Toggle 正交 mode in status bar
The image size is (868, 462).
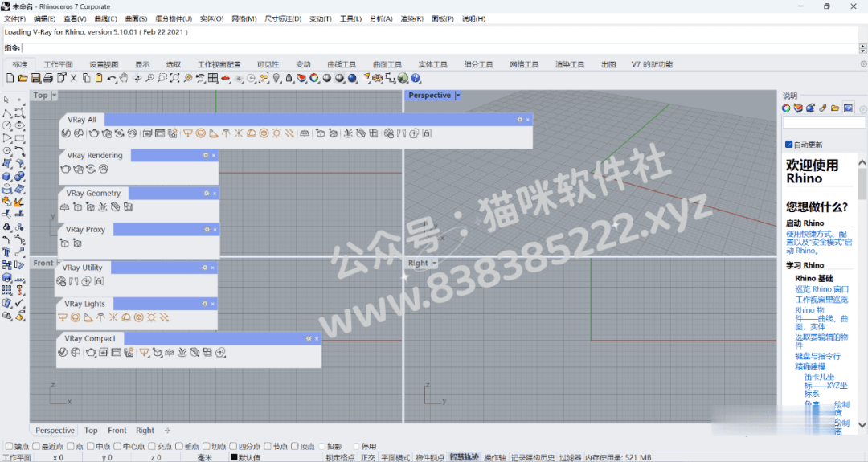pos(367,457)
